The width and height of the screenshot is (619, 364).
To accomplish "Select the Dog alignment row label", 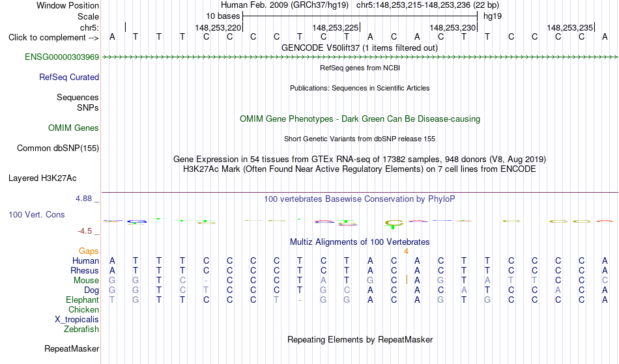I will (x=91, y=290).
